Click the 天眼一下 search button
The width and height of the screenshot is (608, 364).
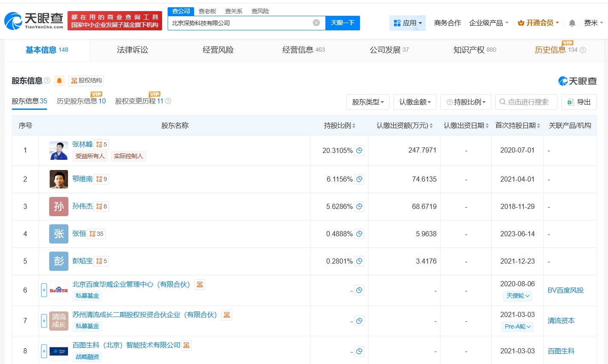point(343,23)
